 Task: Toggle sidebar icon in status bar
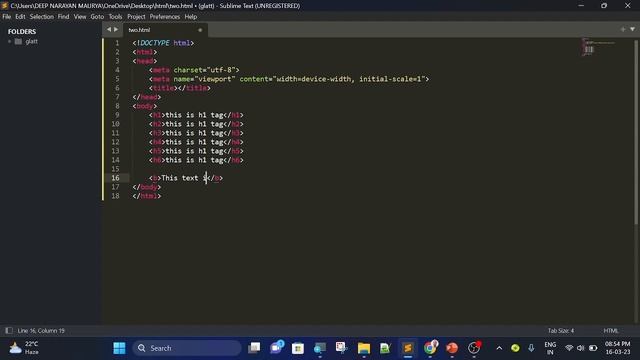9,331
